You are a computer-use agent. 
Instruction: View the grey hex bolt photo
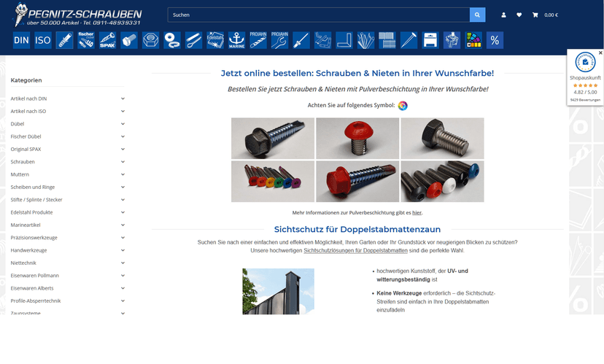pos(442,139)
